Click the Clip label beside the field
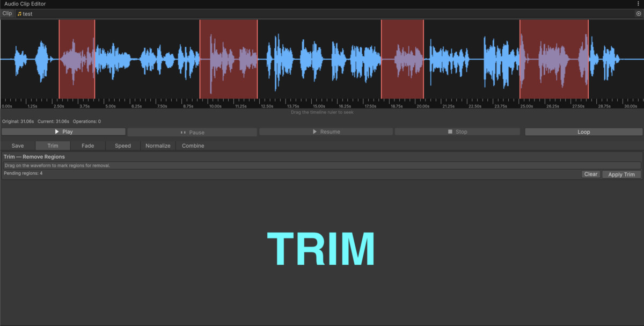Image resolution: width=644 pixels, height=326 pixels. (7, 13)
